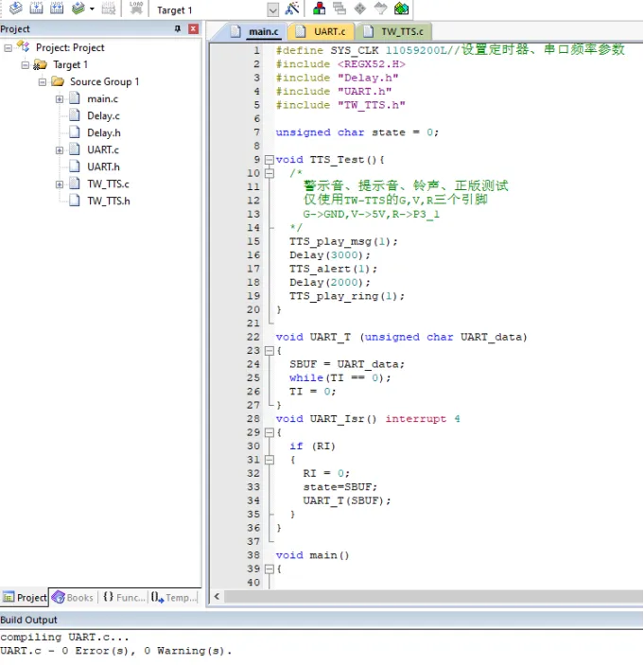Switch to the TW_TTS.c editor tab
Image resolution: width=644 pixels, height=665 pixels.
tap(405, 32)
